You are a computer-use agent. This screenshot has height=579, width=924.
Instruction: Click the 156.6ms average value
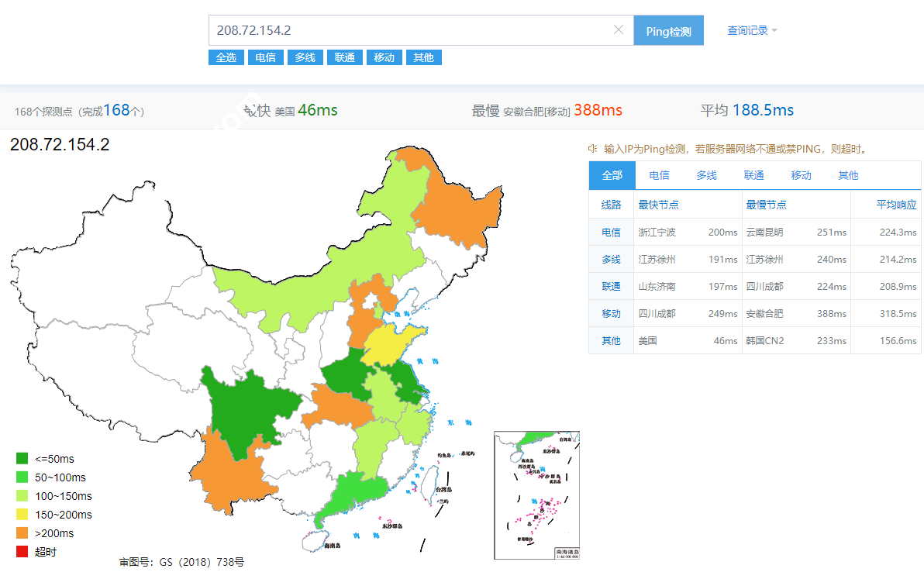click(x=898, y=340)
